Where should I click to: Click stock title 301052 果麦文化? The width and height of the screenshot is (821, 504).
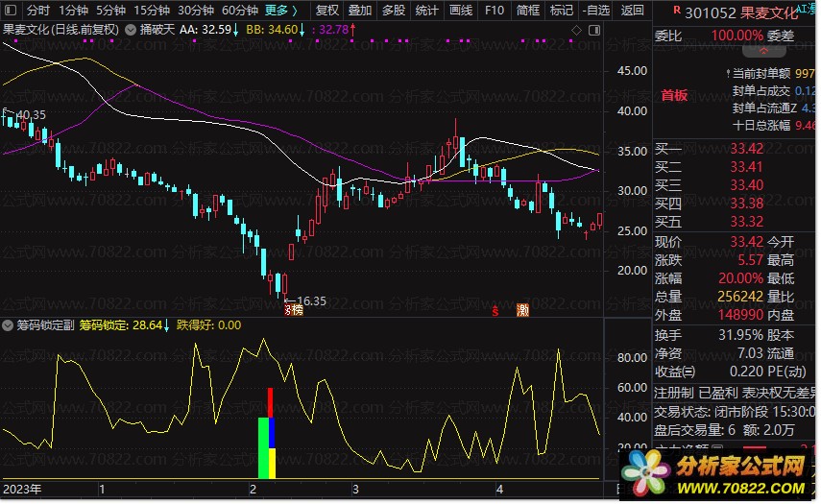coord(741,12)
